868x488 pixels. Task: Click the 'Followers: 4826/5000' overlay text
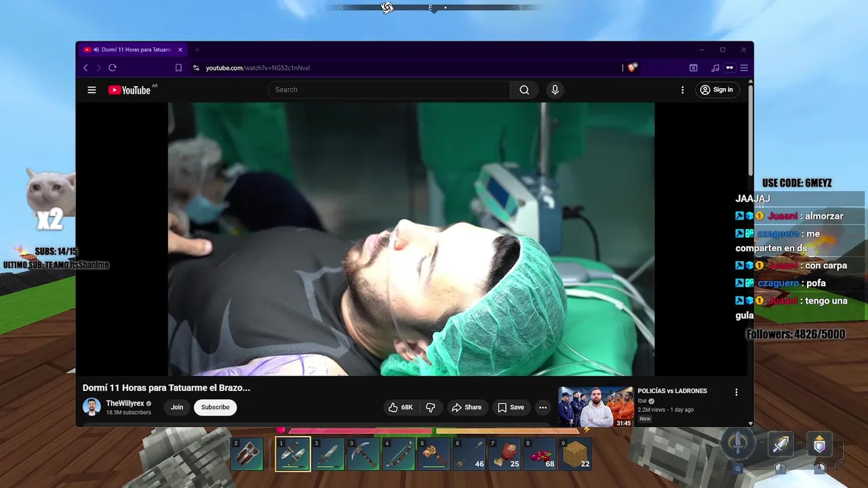pyautogui.click(x=795, y=334)
